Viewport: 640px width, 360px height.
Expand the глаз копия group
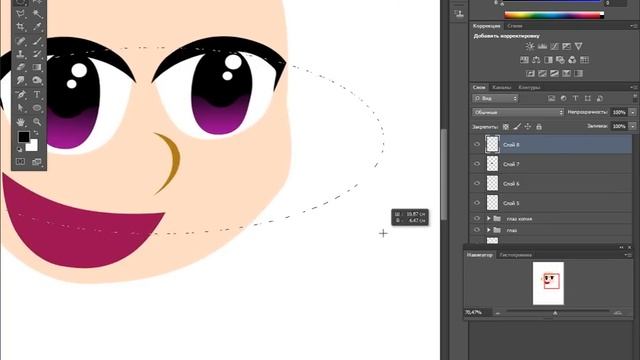[489, 219]
